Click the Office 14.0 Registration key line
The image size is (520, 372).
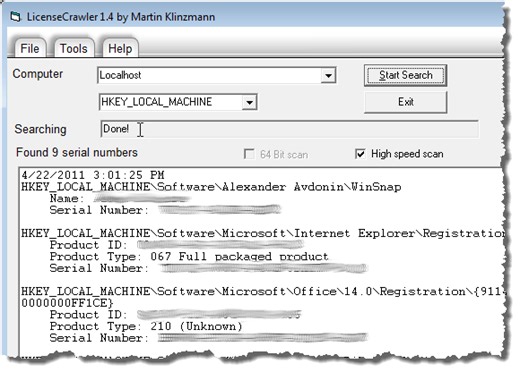[263, 292]
